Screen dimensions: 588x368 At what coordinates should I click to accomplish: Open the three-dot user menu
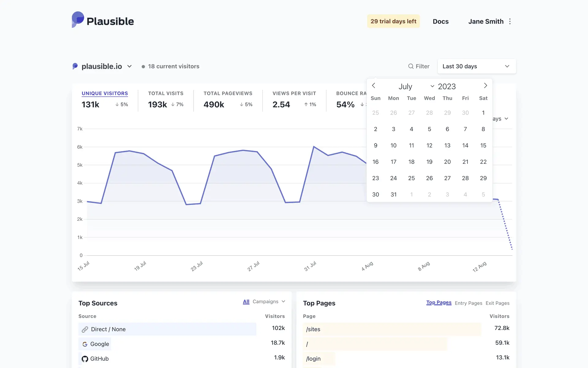[510, 21]
